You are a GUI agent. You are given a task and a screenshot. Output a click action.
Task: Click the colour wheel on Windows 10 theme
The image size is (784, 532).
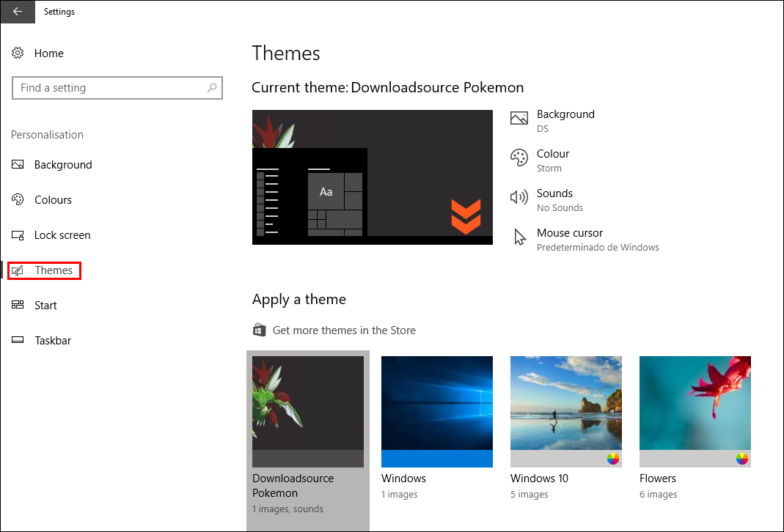tap(613, 459)
